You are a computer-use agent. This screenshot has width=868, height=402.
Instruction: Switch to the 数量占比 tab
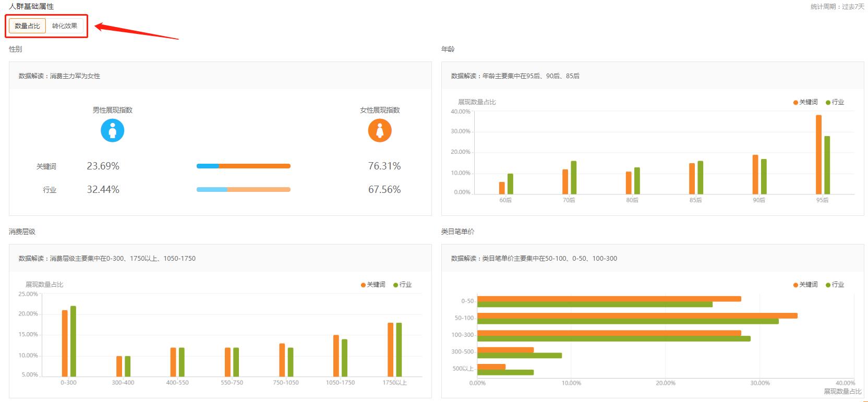(x=27, y=26)
